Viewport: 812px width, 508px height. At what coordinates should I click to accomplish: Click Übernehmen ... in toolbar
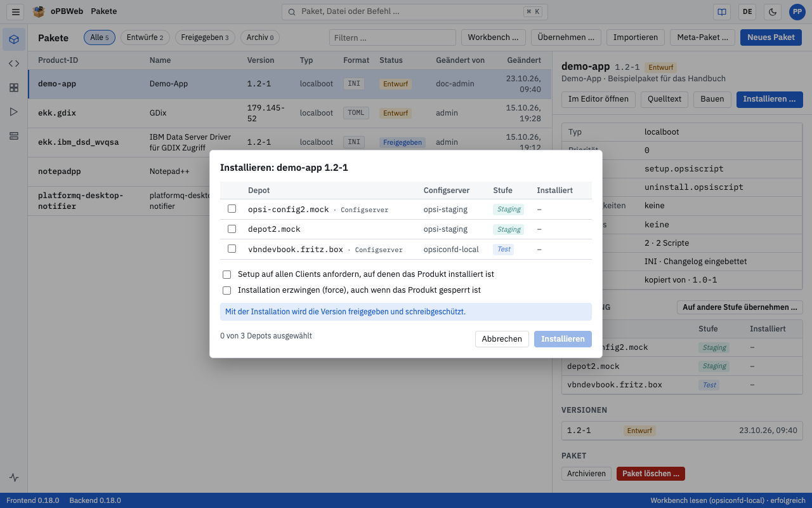coord(566,37)
